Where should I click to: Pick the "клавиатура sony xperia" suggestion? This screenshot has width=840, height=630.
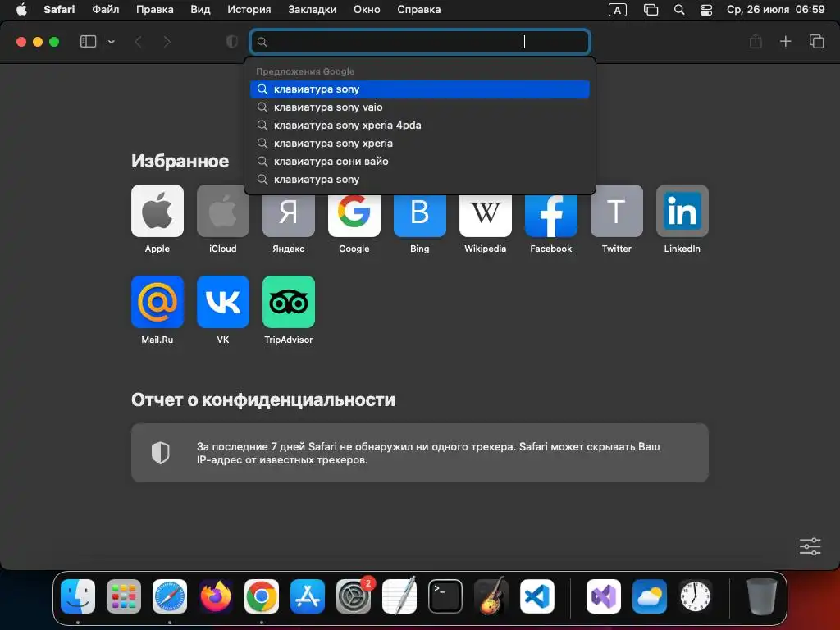click(420, 144)
